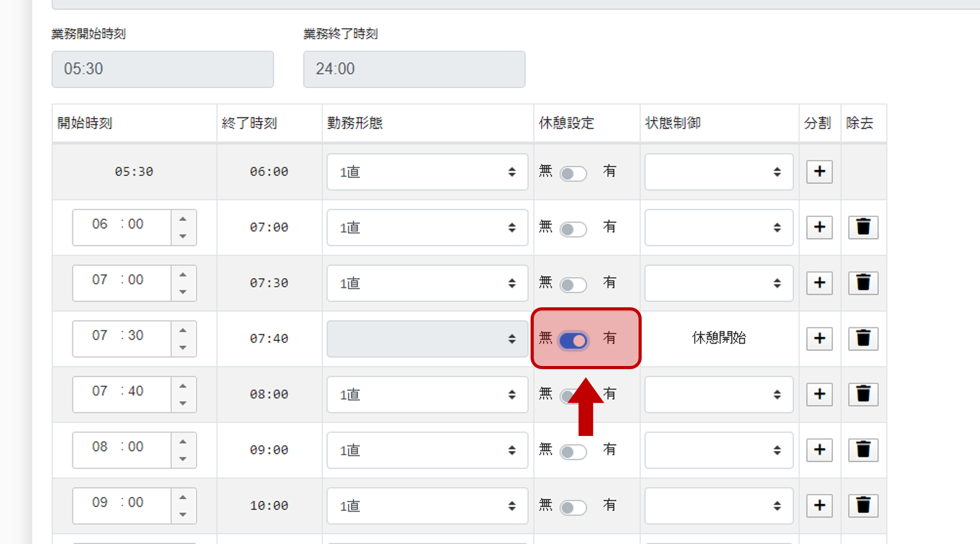Open 状態制御 dropdown in 05:30 row
Screen dimensions: 980x544
click(x=718, y=172)
